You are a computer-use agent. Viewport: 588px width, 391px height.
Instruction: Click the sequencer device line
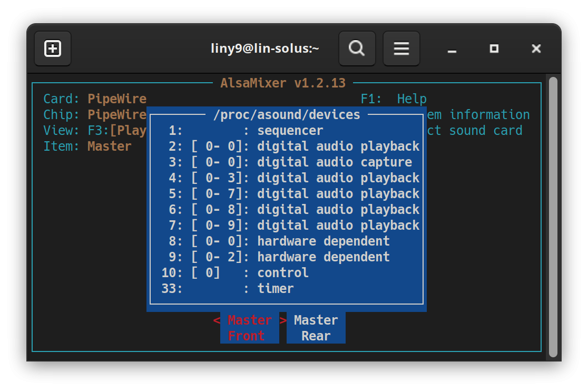coord(290,131)
